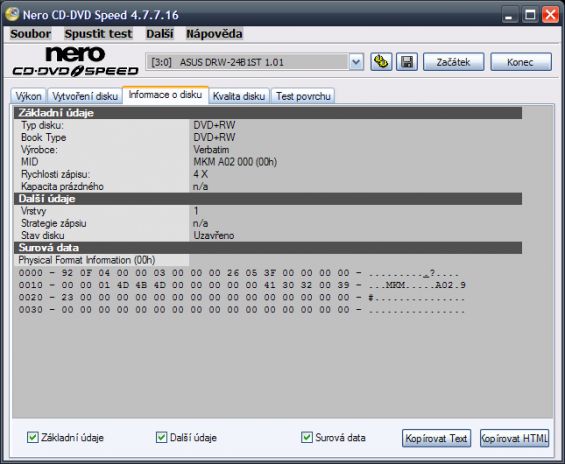Click the Začátek button
Image resolution: width=565 pixels, height=464 pixels.
pyautogui.click(x=453, y=62)
